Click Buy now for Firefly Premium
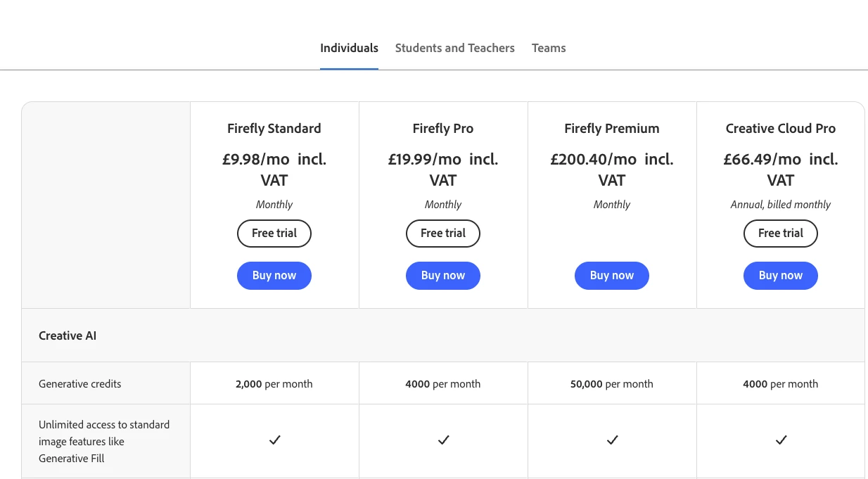 [612, 276]
